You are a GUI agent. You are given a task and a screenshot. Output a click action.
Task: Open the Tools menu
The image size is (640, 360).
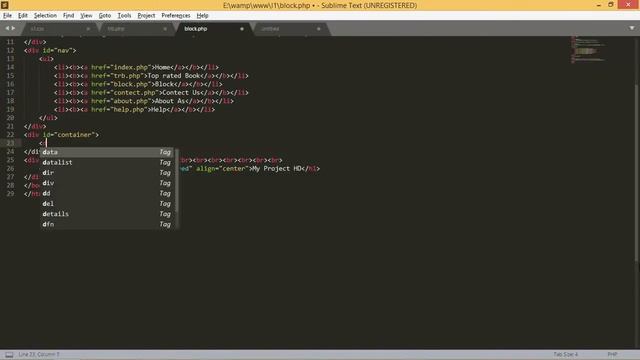[124, 16]
